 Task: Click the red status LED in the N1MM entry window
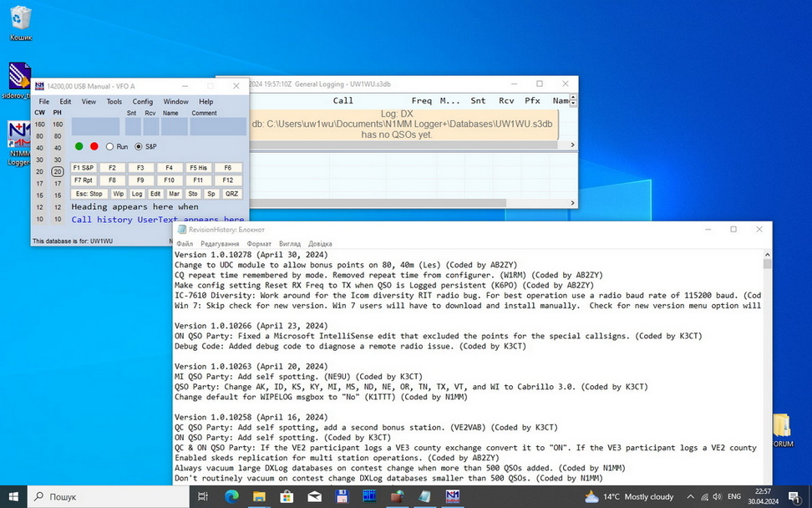pyautogui.click(x=94, y=146)
